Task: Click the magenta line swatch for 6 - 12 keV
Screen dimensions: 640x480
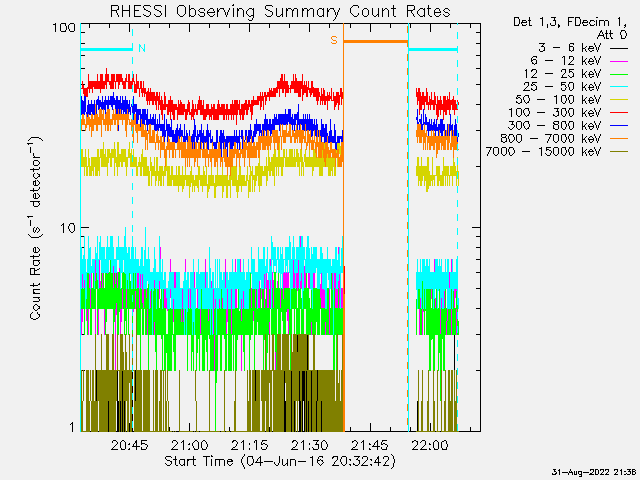Action: pos(619,62)
